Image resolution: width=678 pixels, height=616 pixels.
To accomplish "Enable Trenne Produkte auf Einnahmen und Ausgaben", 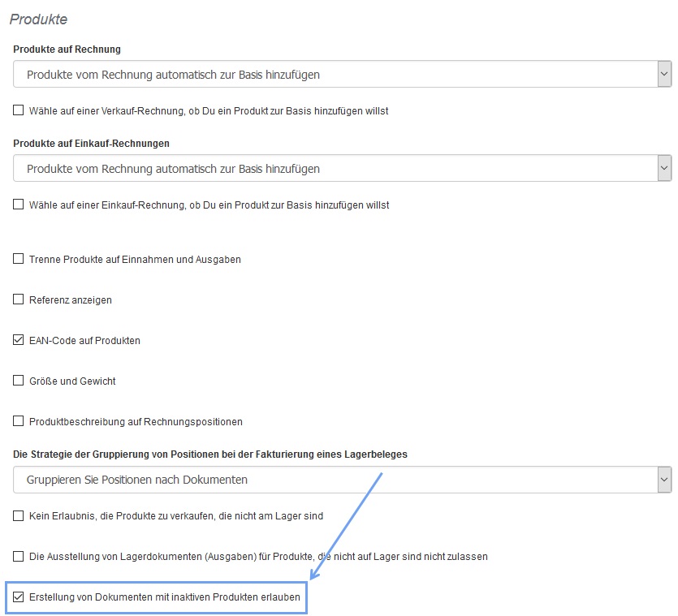I will pos(18,259).
